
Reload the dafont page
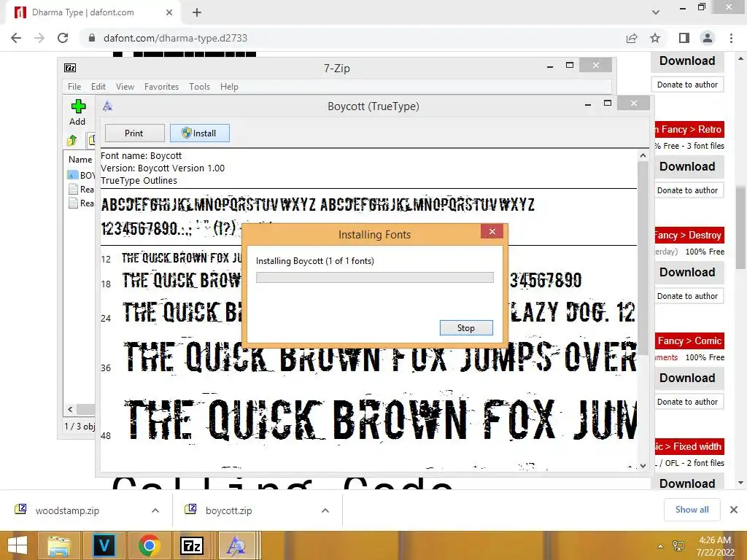63,38
